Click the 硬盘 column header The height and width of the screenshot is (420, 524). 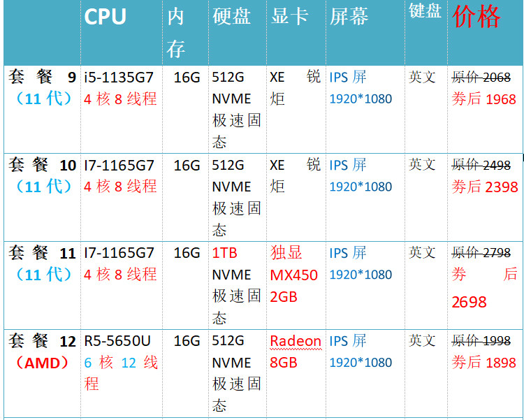(231, 16)
